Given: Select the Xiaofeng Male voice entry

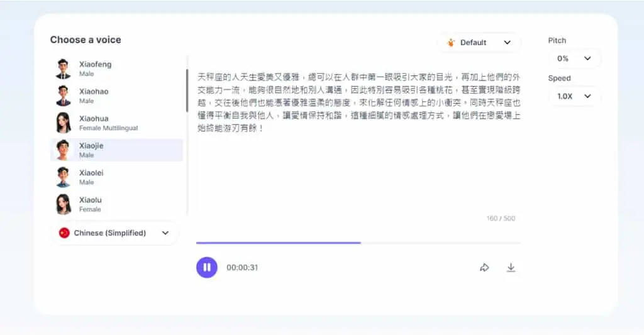Looking at the screenshot, I should click(116, 69).
